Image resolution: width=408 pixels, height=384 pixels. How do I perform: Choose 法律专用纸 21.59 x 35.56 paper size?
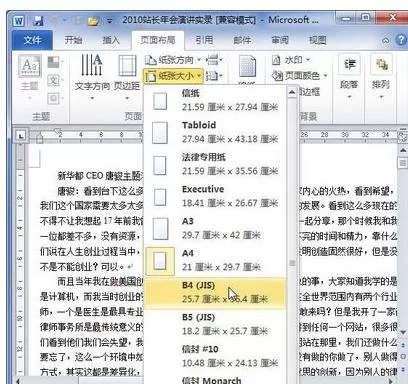[x=215, y=164]
